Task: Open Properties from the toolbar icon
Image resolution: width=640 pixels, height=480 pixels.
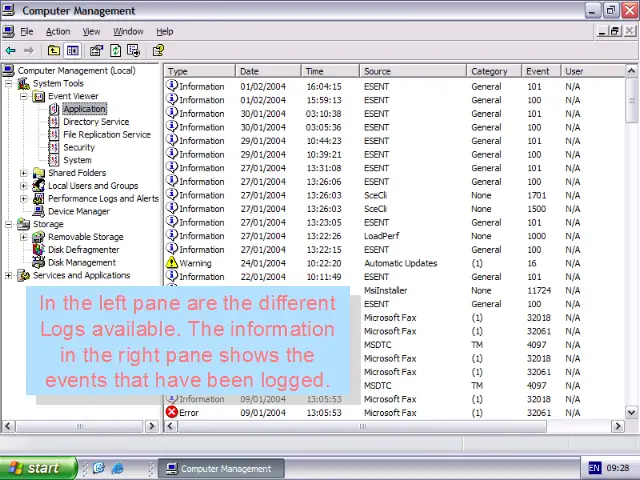Action: pyautogui.click(x=96, y=50)
